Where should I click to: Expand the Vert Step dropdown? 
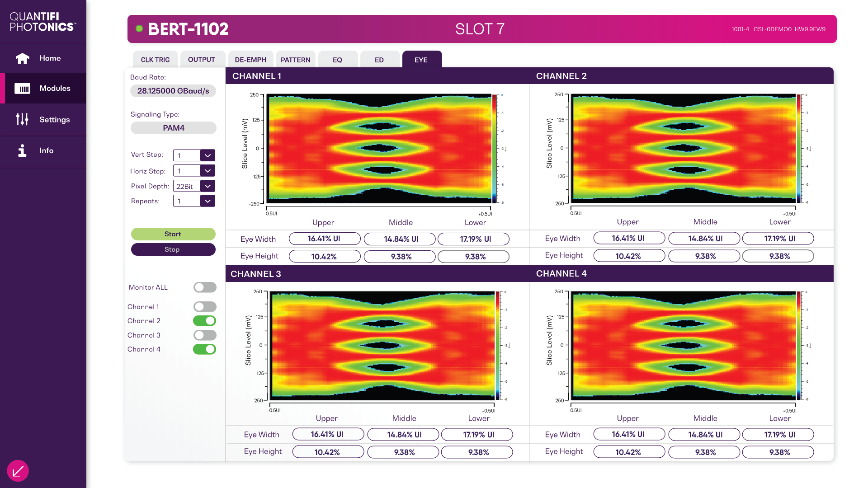(208, 155)
